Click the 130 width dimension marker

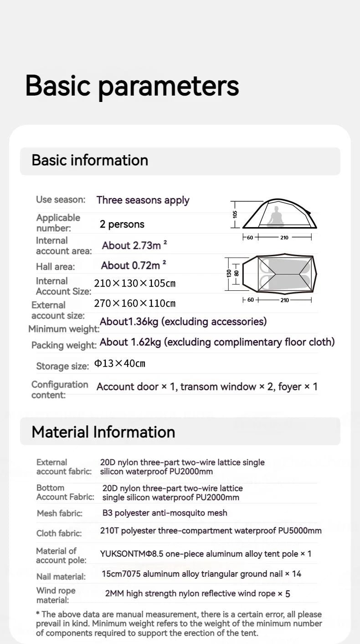[x=229, y=274]
